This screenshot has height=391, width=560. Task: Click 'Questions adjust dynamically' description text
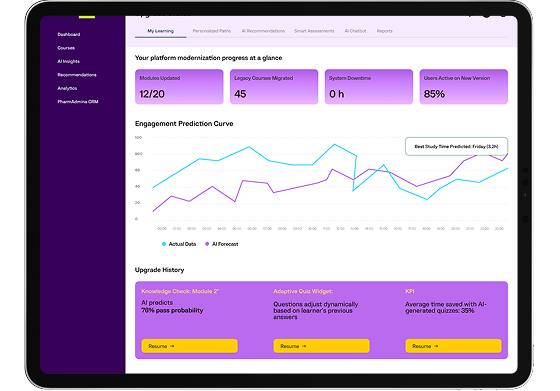click(x=316, y=311)
